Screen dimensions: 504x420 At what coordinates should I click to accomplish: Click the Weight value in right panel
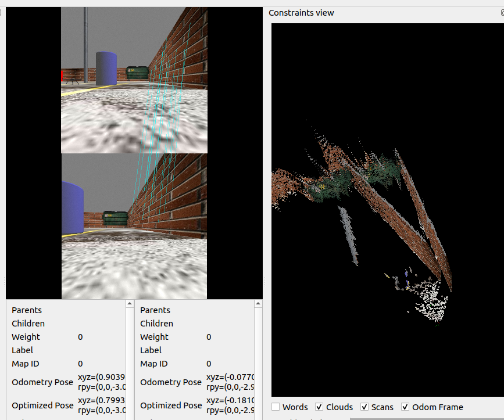click(x=209, y=337)
